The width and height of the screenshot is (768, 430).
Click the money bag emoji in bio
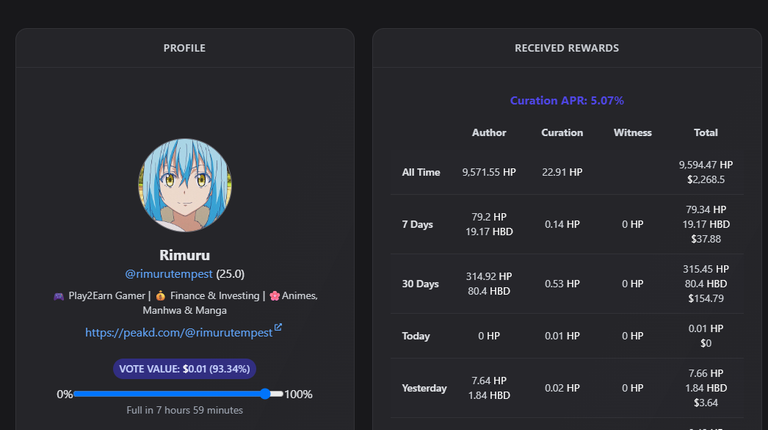[160, 296]
